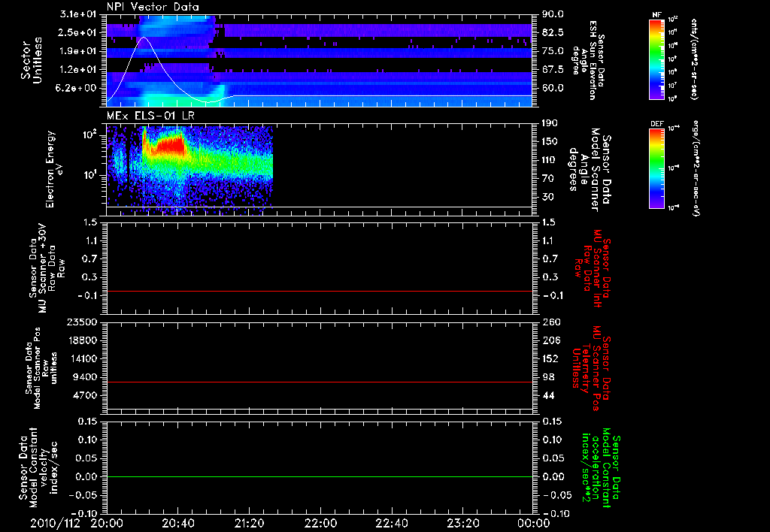
Task: Click the 206 telemetry axis value
Action: click(x=550, y=340)
